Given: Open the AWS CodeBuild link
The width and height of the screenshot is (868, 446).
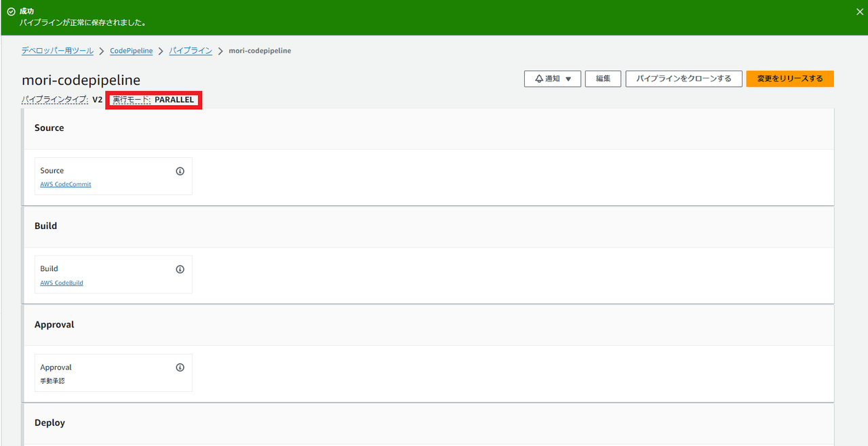Looking at the screenshot, I should [62, 283].
